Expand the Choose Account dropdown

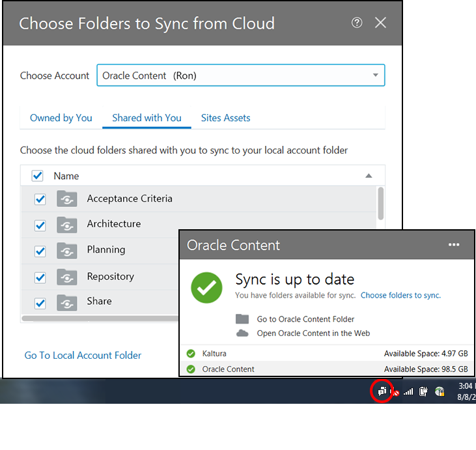tap(375, 76)
